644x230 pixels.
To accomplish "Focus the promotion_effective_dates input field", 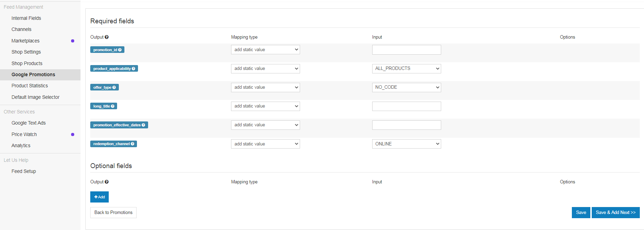I will (406, 125).
